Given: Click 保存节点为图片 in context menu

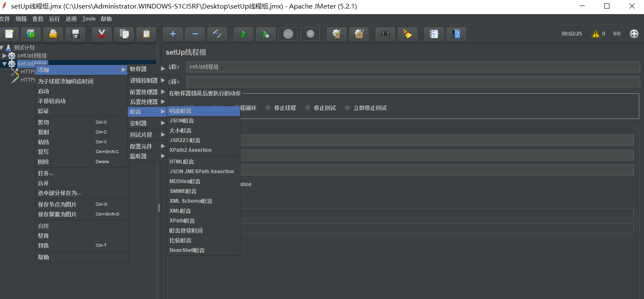Looking at the screenshot, I should pyautogui.click(x=82, y=204).
